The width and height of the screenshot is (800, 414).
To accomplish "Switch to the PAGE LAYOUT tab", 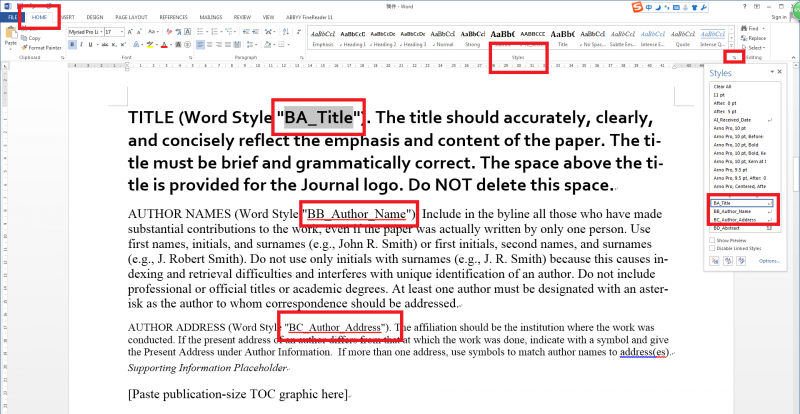I will pos(131,17).
